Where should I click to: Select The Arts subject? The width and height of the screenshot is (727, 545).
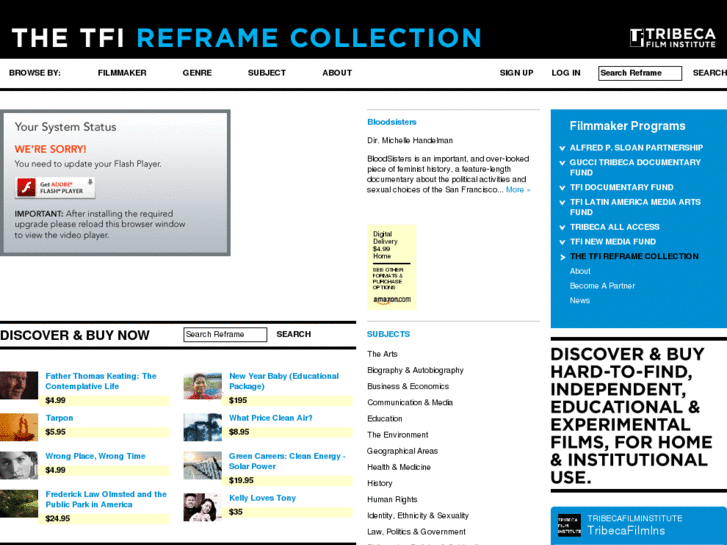[382, 354]
